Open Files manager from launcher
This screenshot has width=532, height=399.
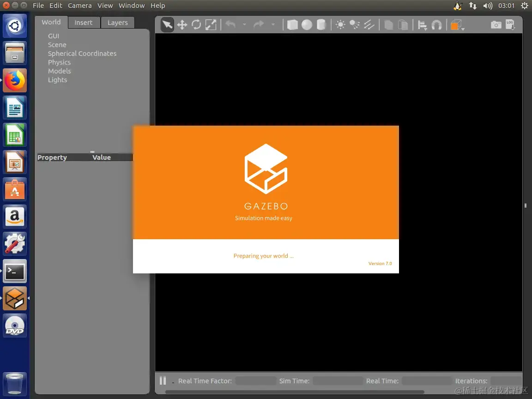[x=15, y=53]
